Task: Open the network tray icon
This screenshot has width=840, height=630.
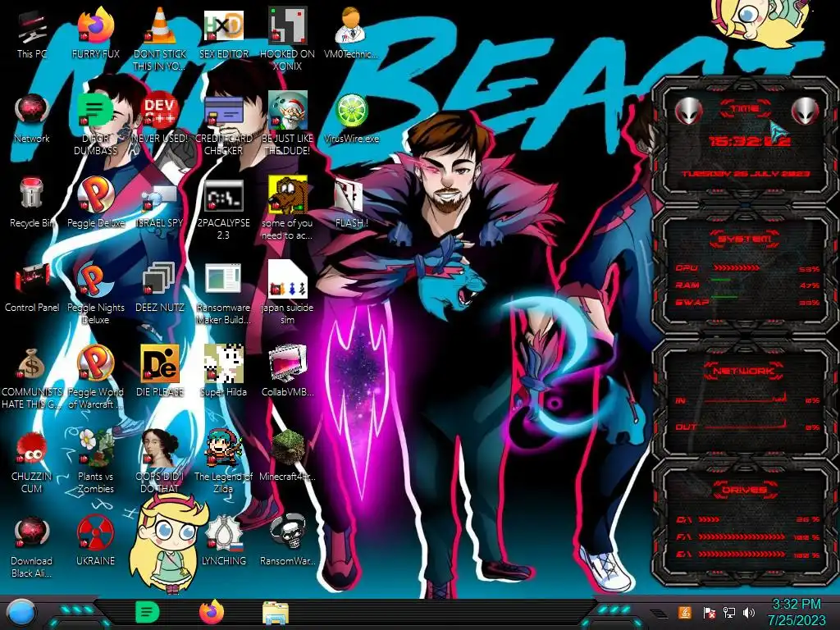Action: pos(728,612)
